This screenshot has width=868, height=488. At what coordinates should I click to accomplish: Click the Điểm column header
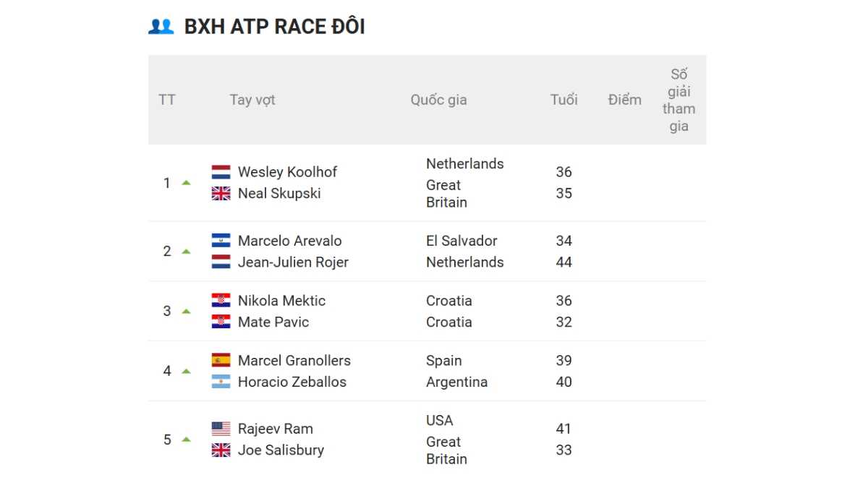[x=624, y=100]
